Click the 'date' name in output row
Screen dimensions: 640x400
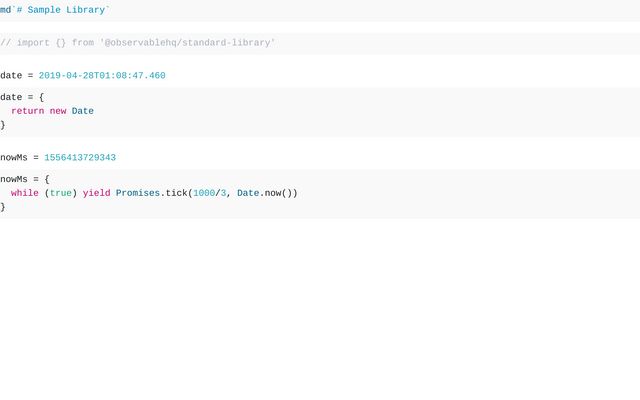pos(11,76)
